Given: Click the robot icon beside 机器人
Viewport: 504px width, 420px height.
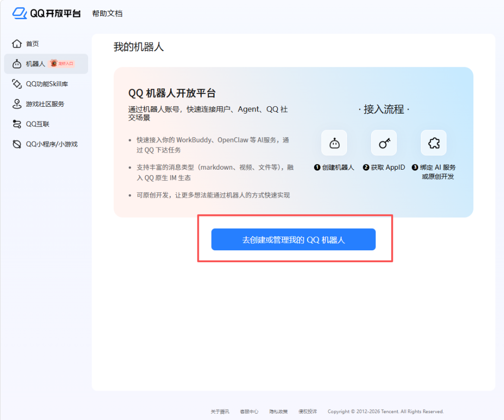Looking at the screenshot, I should 17,64.
